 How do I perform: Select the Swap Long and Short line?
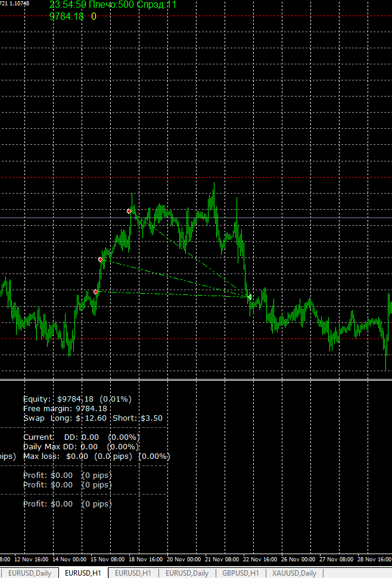point(93,418)
